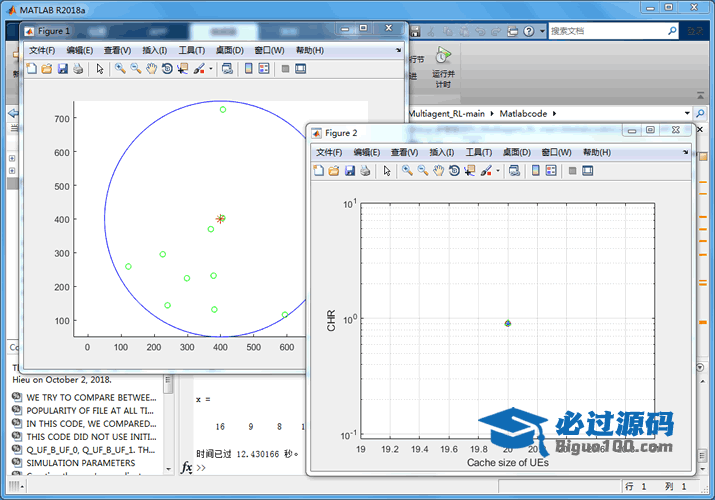Show Plot Tools and dock icon Figure 1
This screenshot has height=500, width=715.
301,69
